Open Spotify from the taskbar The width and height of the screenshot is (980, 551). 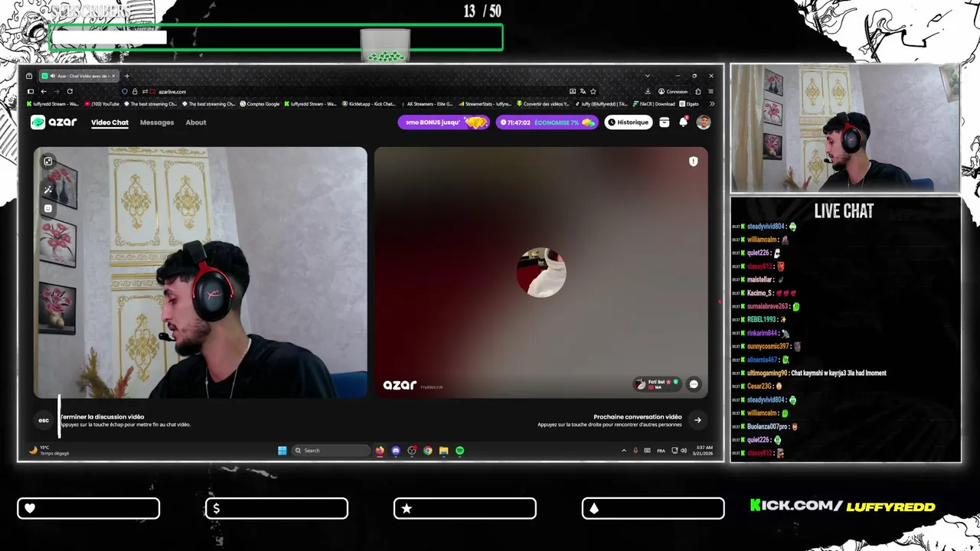(x=459, y=451)
